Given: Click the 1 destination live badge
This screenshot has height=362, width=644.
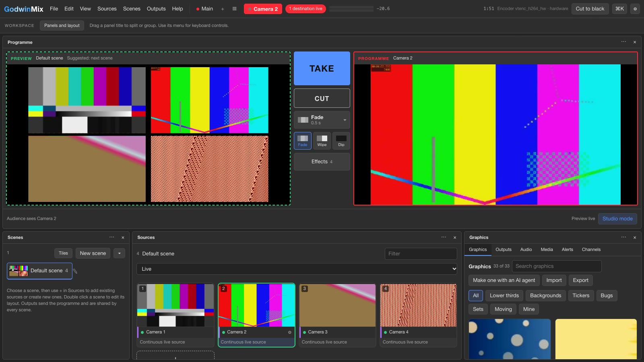Looking at the screenshot, I should point(305,9).
